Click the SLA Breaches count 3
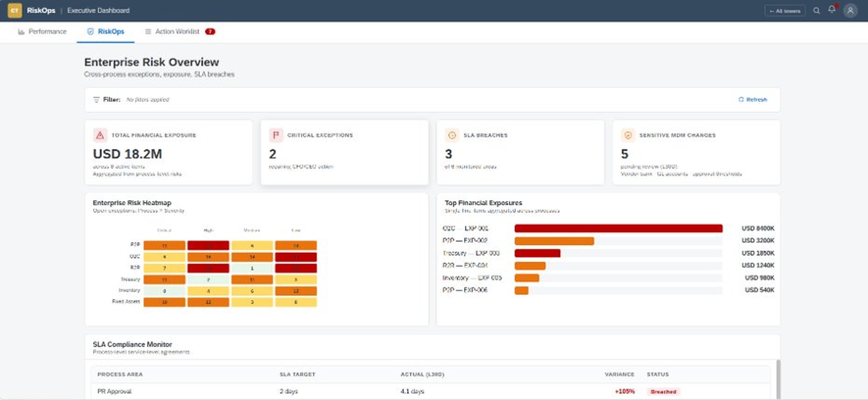The width and height of the screenshot is (868, 400). (448, 154)
